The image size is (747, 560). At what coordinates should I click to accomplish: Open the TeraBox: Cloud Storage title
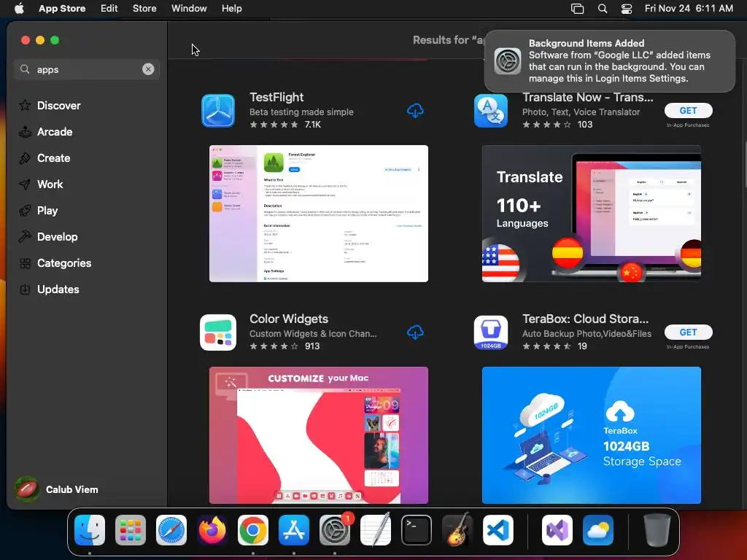click(x=585, y=319)
